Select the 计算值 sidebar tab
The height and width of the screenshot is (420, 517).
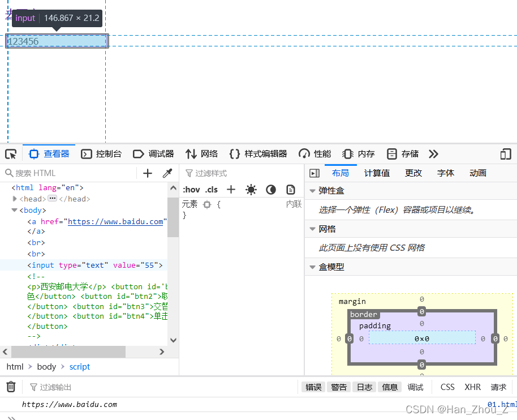(377, 173)
